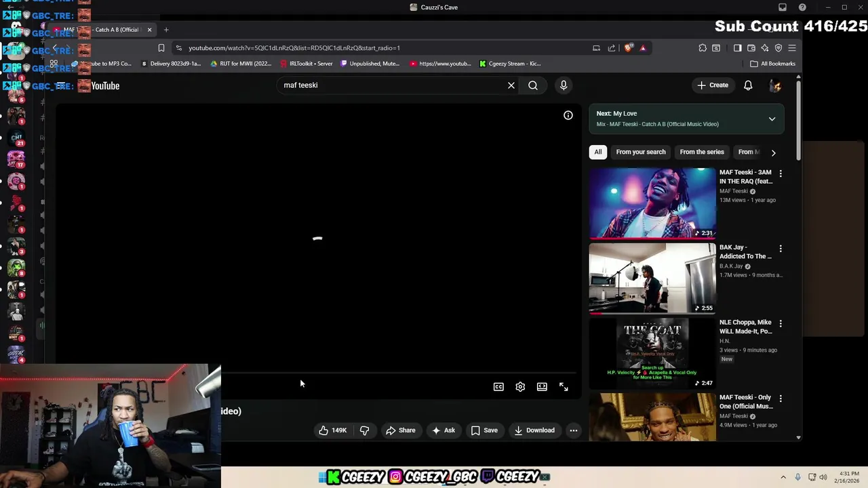
Task: Show hidden system tray icons chevron
Action: click(x=783, y=477)
